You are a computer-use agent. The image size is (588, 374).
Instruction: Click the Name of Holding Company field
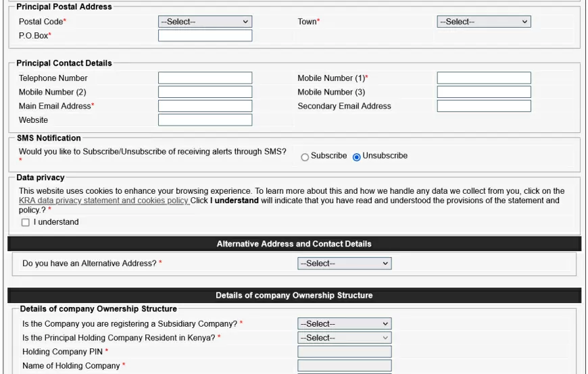pos(344,366)
